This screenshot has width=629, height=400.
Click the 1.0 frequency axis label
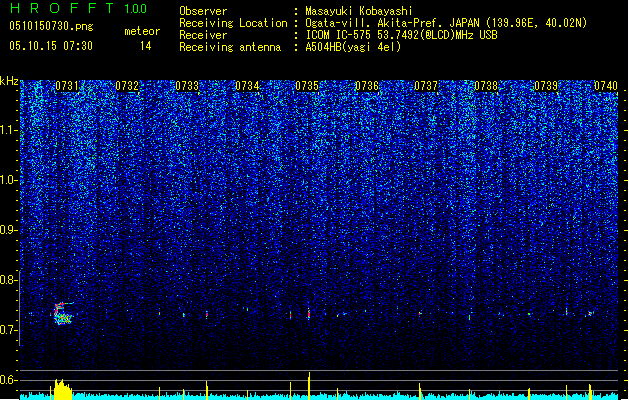[9, 180]
